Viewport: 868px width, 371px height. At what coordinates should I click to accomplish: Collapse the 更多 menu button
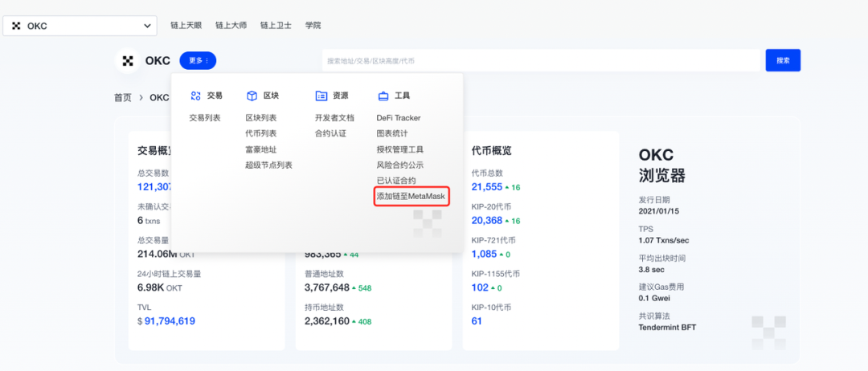(x=199, y=61)
